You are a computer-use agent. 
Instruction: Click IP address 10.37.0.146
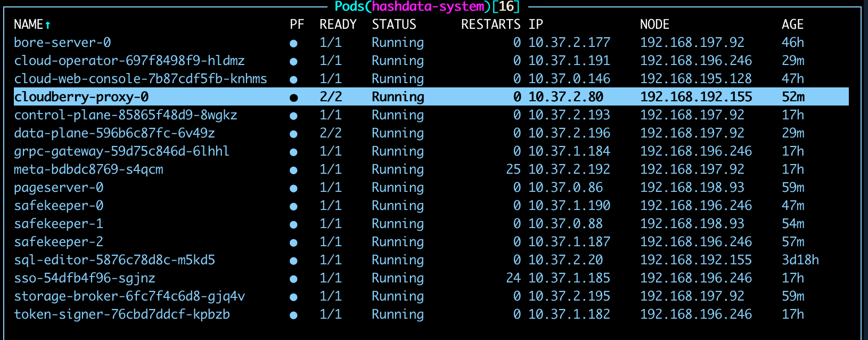click(569, 79)
